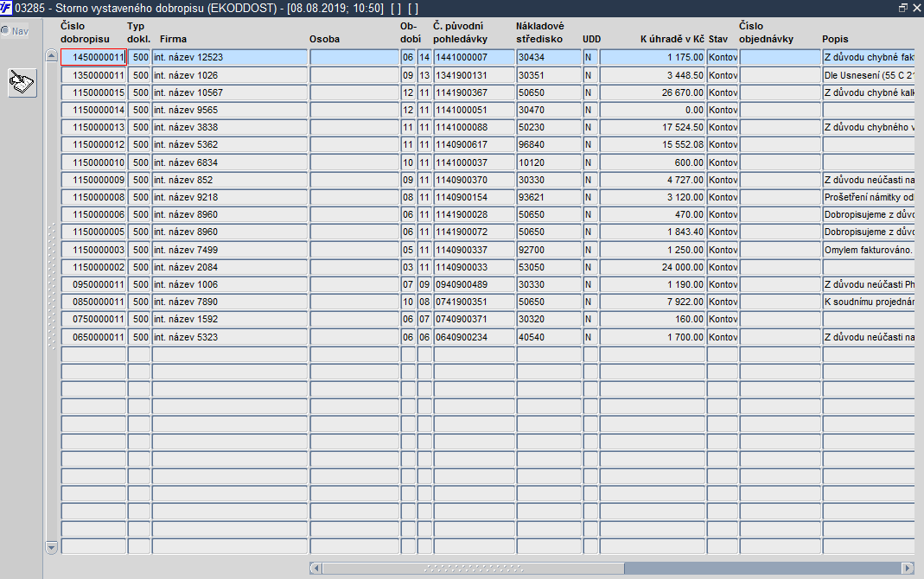This screenshot has height=579, width=924.
Task: Click the storno document icon button
Action: point(22,83)
